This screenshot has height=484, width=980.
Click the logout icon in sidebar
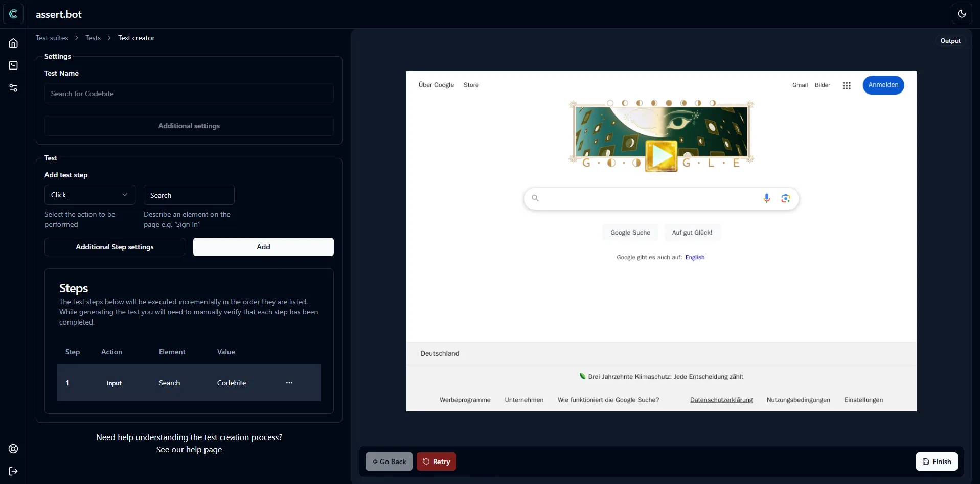(x=13, y=471)
